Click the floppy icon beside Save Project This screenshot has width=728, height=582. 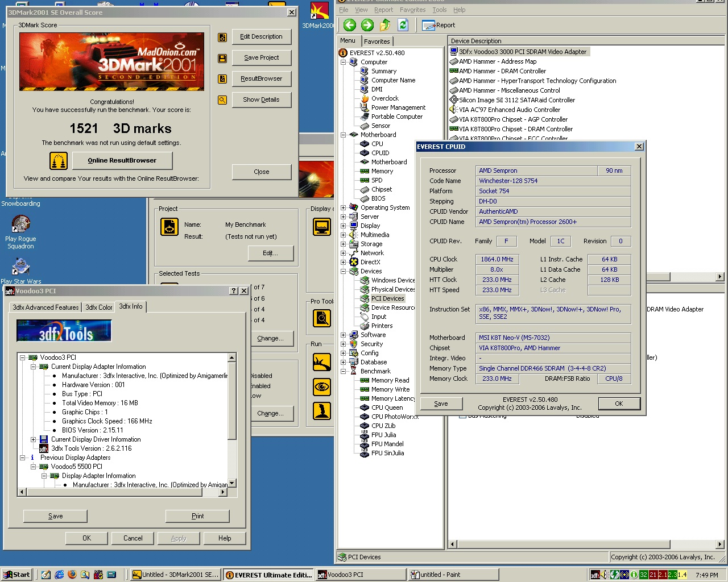tap(222, 58)
